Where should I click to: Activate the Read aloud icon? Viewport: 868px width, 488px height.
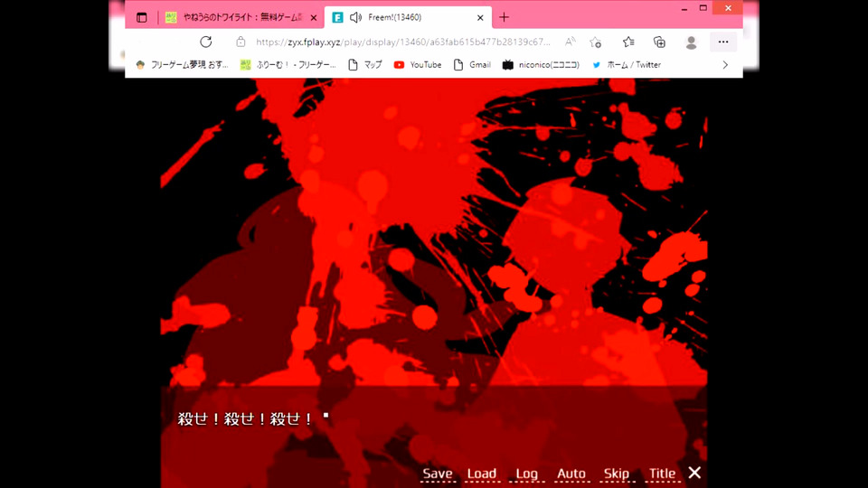[570, 42]
